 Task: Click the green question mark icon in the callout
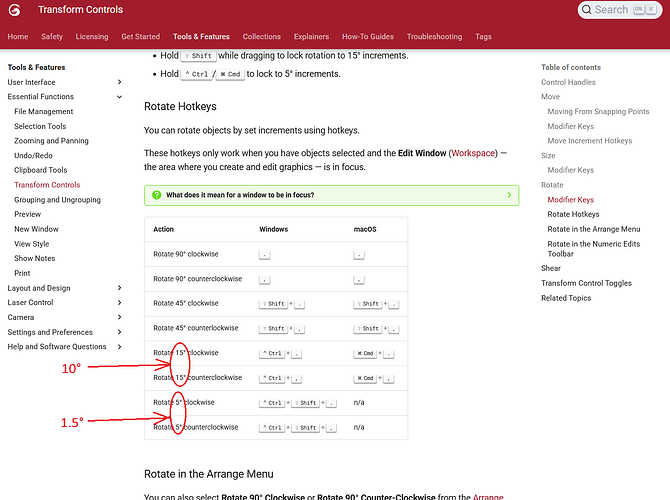(156, 195)
